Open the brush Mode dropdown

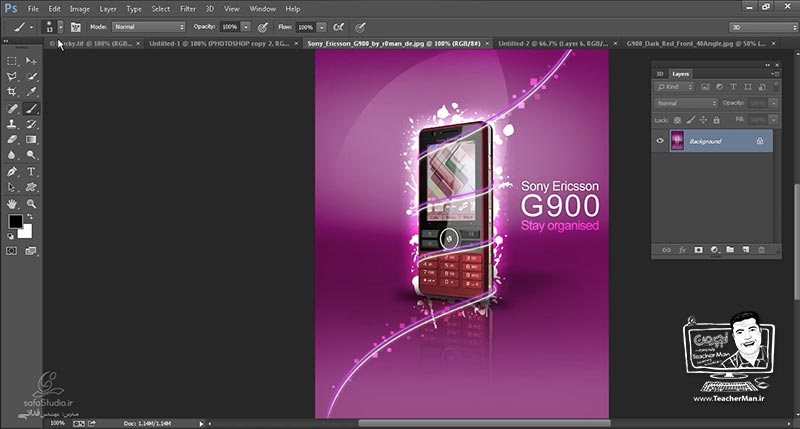pyautogui.click(x=148, y=27)
